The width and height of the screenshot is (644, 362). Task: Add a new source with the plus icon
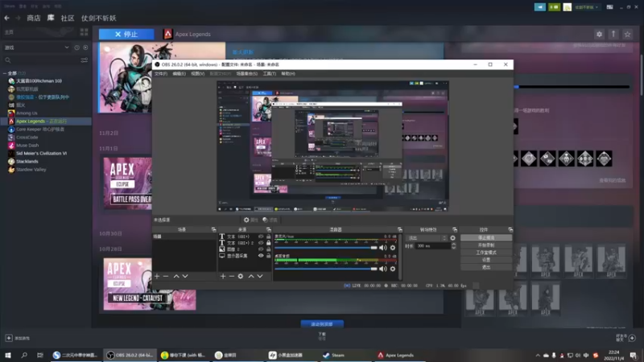point(223,276)
